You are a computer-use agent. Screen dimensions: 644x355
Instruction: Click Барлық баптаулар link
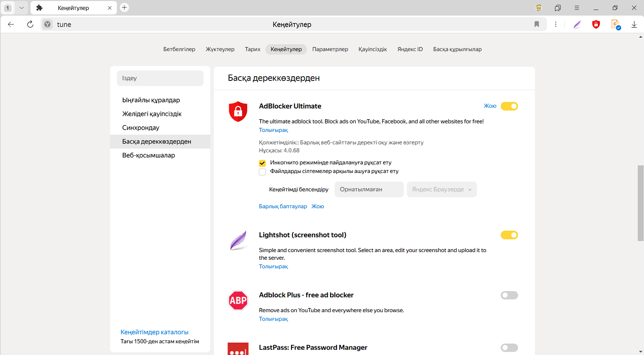click(283, 206)
